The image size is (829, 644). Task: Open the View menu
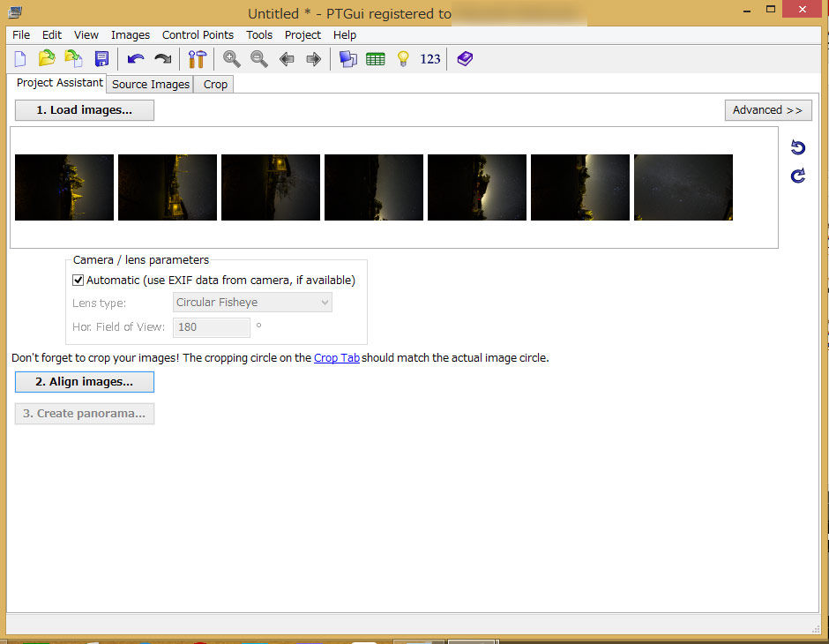tap(86, 35)
